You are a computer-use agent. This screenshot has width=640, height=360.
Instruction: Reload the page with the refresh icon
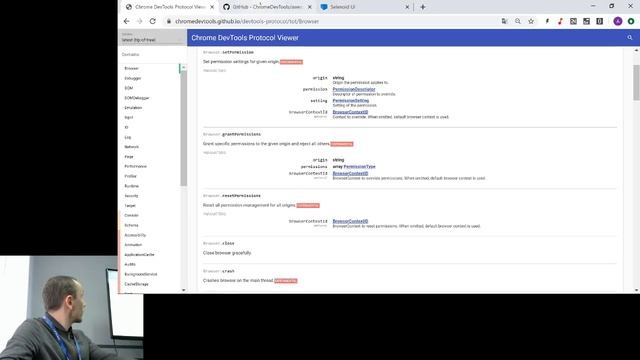coord(153,21)
